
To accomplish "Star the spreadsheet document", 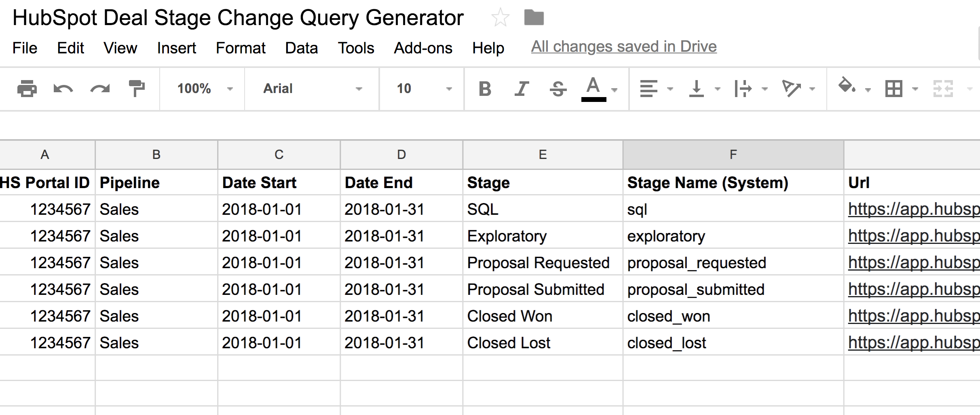I will pyautogui.click(x=500, y=18).
